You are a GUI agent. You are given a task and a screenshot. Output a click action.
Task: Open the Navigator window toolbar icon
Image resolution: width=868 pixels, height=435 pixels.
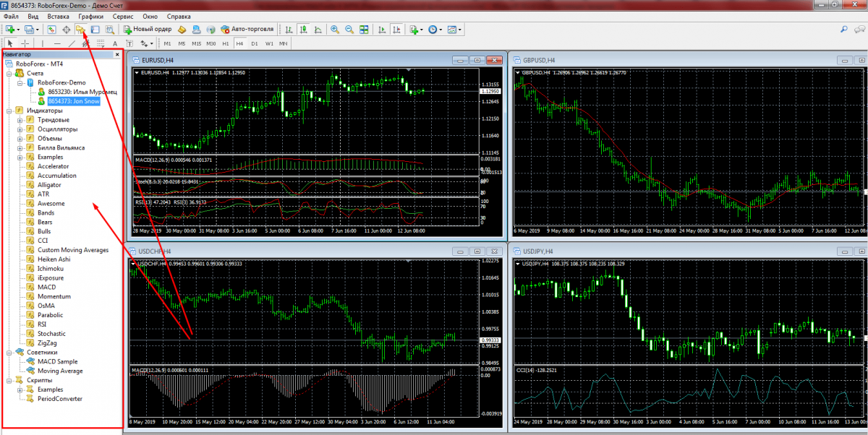pos(80,30)
